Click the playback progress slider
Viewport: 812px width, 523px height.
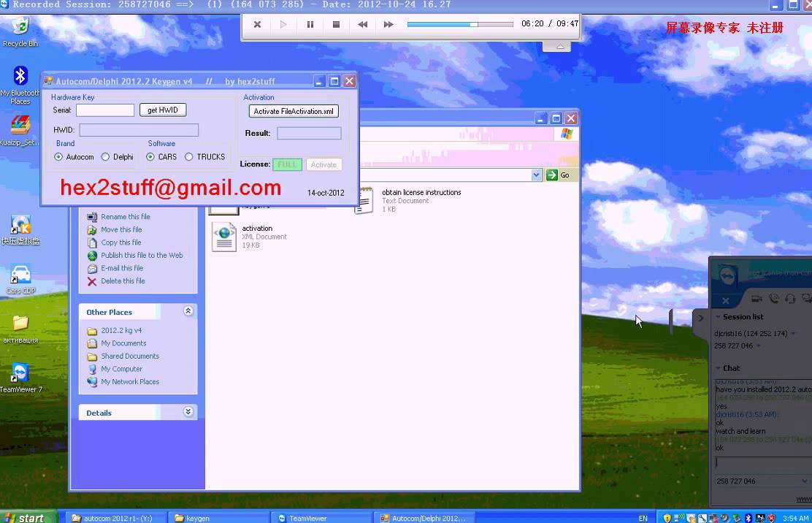coord(460,24)
